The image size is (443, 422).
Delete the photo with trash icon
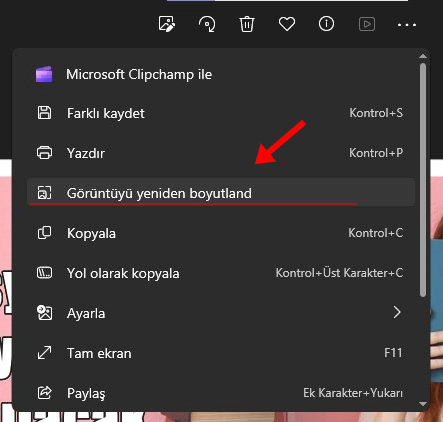pyautogui.click(x=247, y=24)
